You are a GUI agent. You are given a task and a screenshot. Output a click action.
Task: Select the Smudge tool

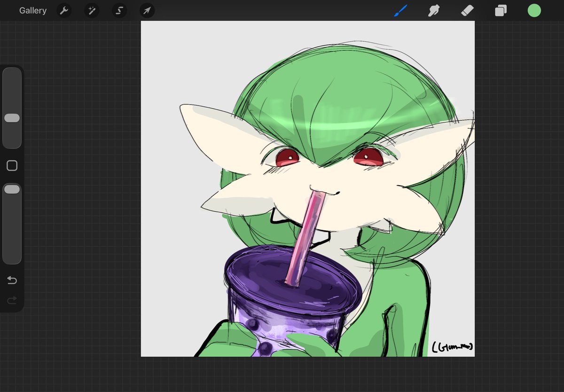pos(434,10)
